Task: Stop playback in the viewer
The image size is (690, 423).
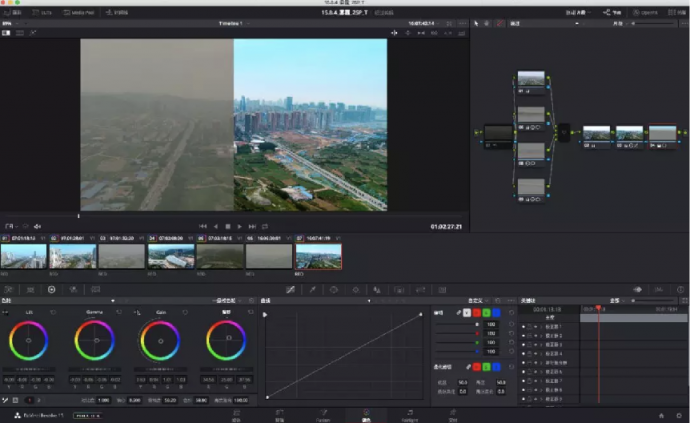Action: tap(228, 226)
